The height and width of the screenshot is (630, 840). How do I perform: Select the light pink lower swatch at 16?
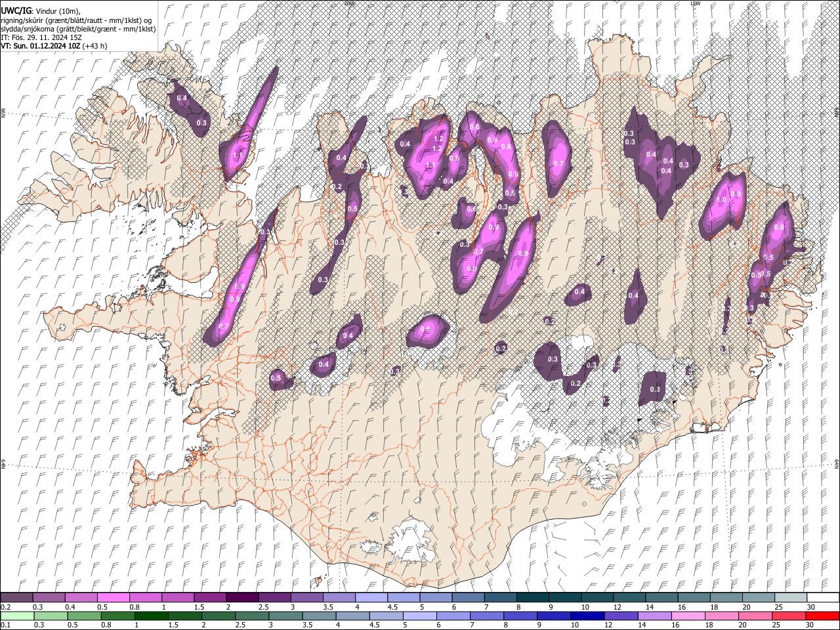click(x=688, y=616)
